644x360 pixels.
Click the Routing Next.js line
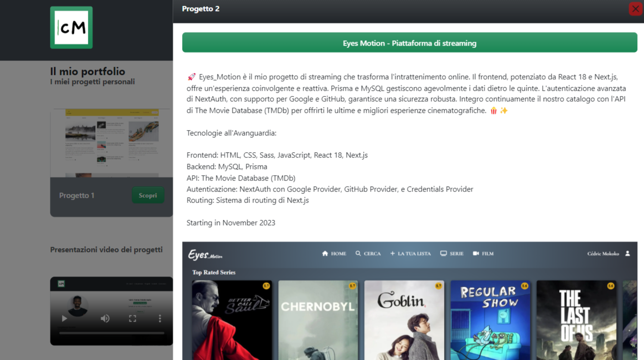click(x=248, y=200)
